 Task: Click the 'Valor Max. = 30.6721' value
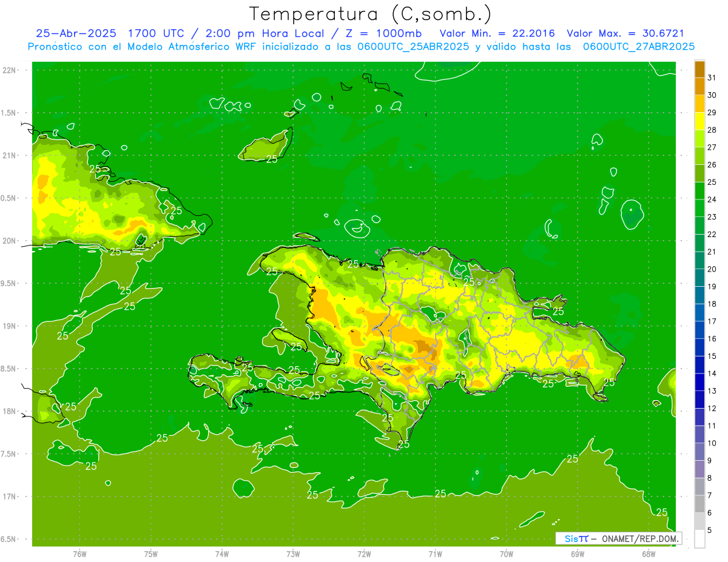point(625,33)
